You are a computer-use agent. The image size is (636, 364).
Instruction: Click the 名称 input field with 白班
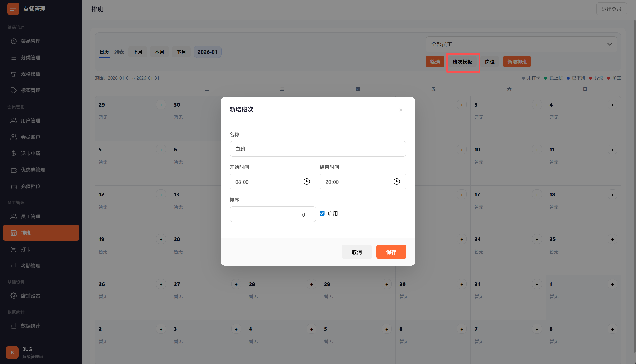click(318, 149)
